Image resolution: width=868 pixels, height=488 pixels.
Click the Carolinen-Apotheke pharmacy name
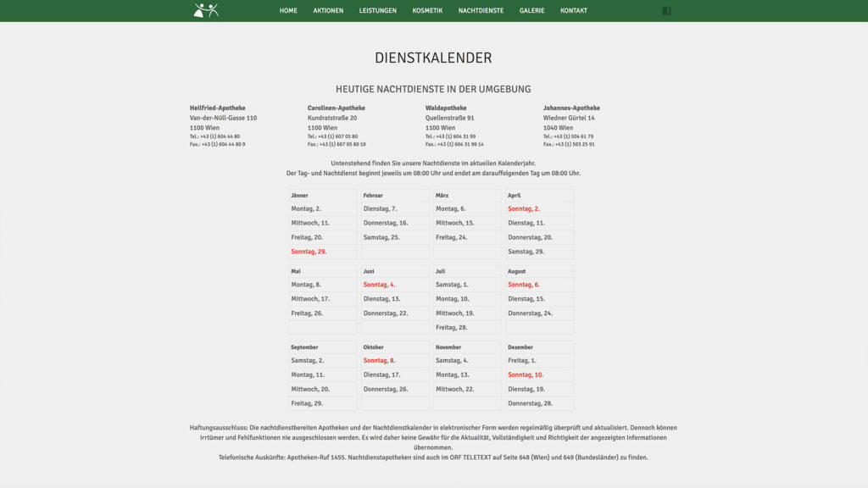tap(336, 108)
